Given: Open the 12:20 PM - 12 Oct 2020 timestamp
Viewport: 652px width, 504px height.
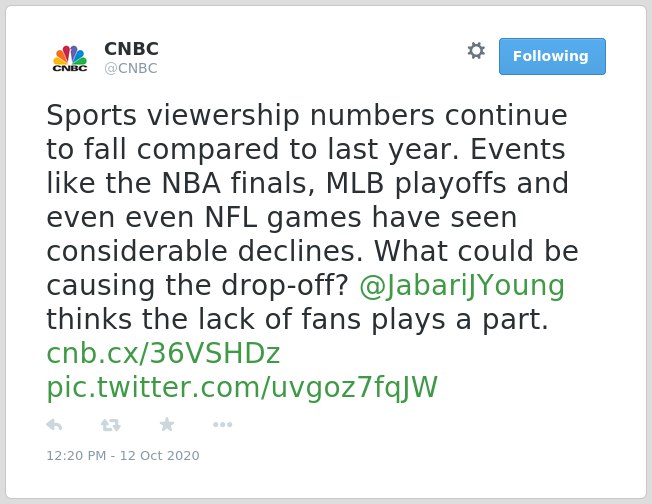Looking at the screenshot, I should [123, 455].
